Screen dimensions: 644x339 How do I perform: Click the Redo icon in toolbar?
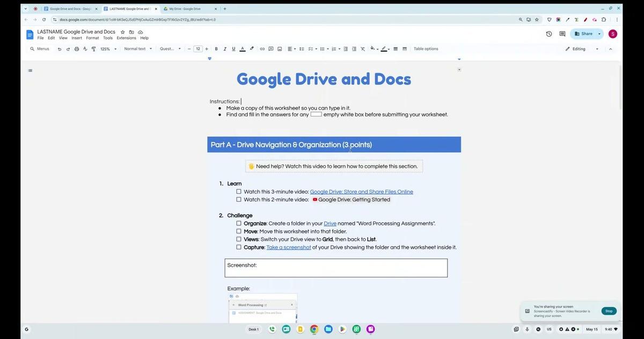(68, 49)
